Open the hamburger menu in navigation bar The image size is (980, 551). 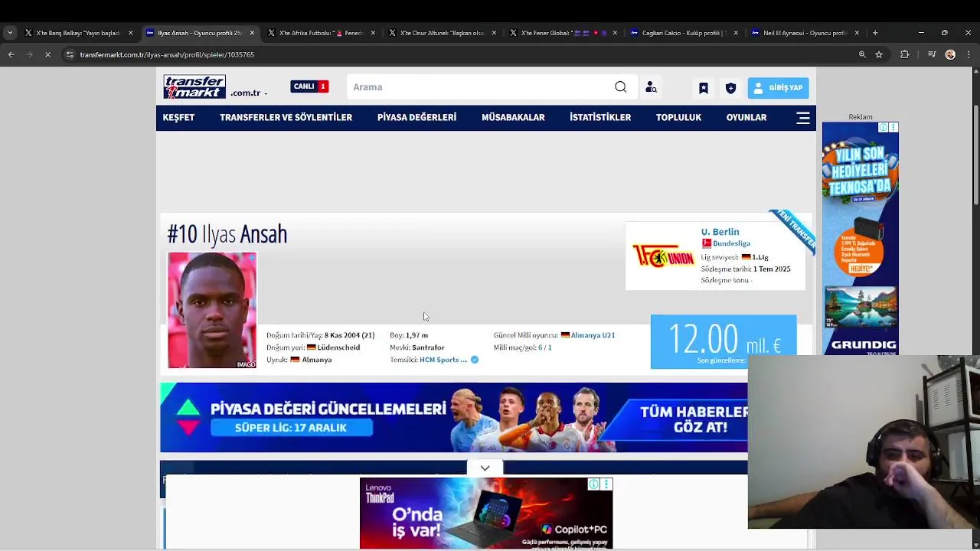803,118
